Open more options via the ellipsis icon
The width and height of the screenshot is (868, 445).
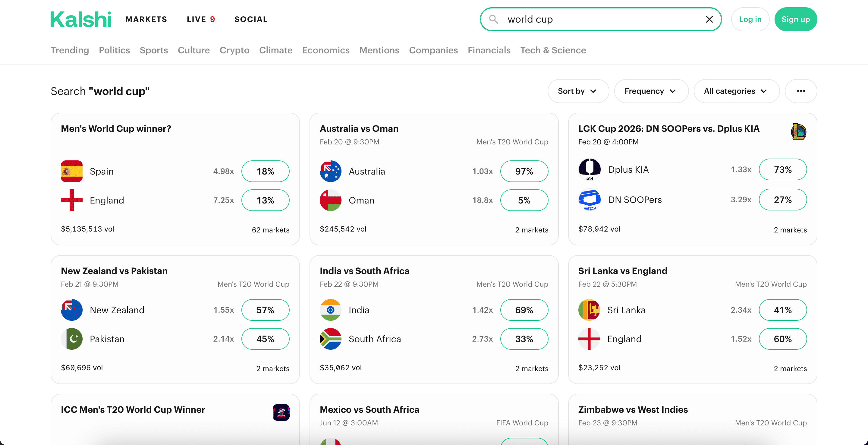(x=801, y=91)
